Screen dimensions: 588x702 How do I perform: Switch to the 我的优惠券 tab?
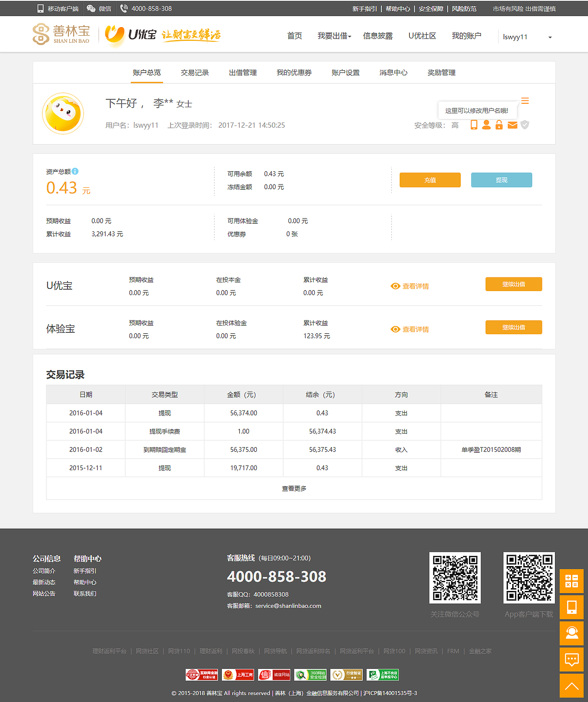click(x=294, y=72)
